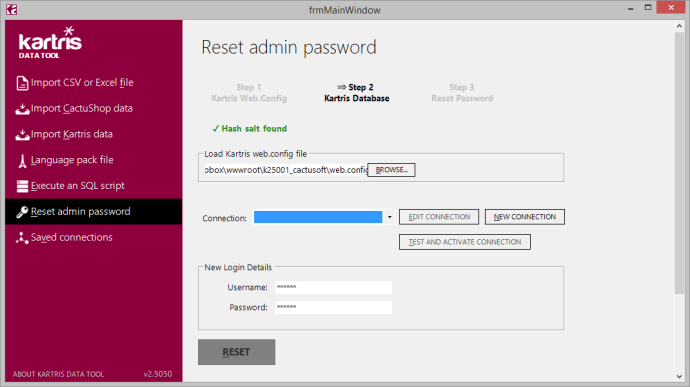Click the 'Load Kartris web.config file' label
This screenshot has height=387, width=690.
pyautogui.click(x=256, y=154)
